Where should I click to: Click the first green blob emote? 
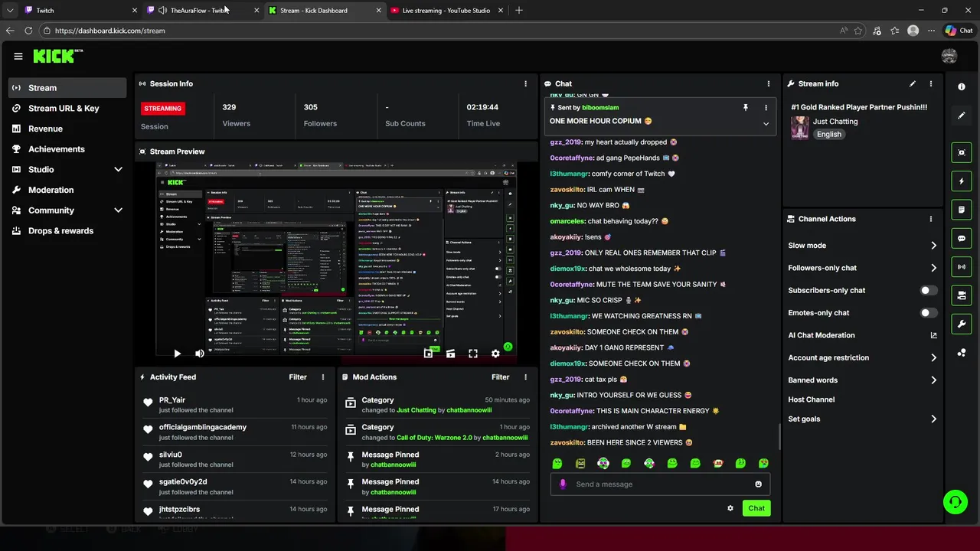click(x=557, y=463)
